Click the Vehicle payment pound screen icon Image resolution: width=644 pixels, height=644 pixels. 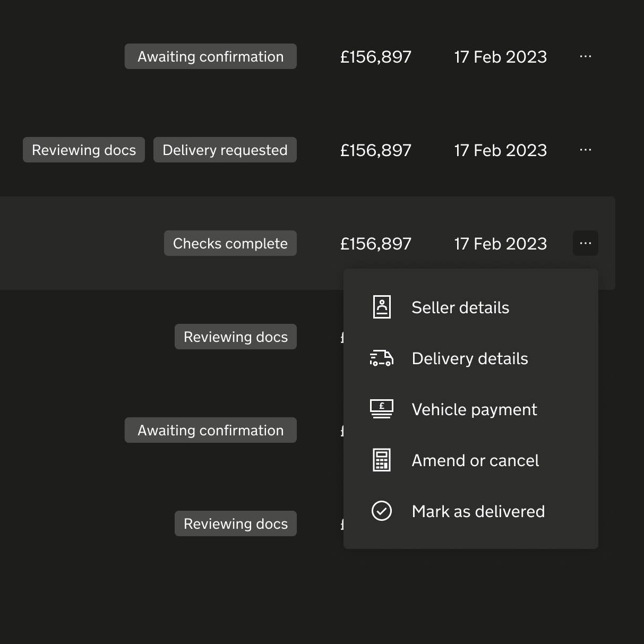(x=382, y=409)
